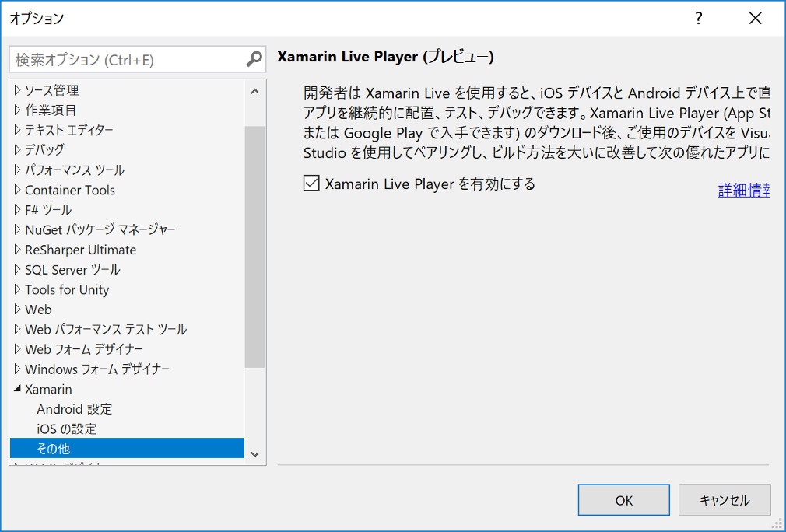Expand the デバッグ node
Viewport: 786px width, 532px height.
coord(18,149)
